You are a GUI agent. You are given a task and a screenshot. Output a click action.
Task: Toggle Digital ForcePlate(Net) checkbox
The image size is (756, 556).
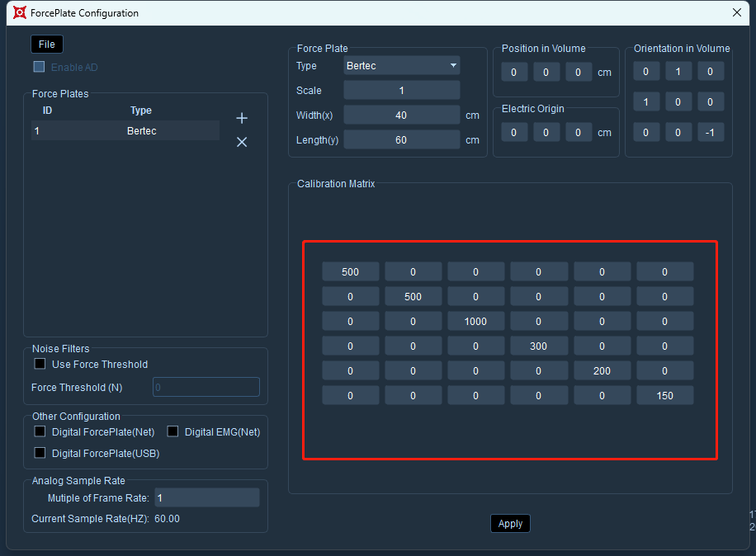[x=40, y=431]
